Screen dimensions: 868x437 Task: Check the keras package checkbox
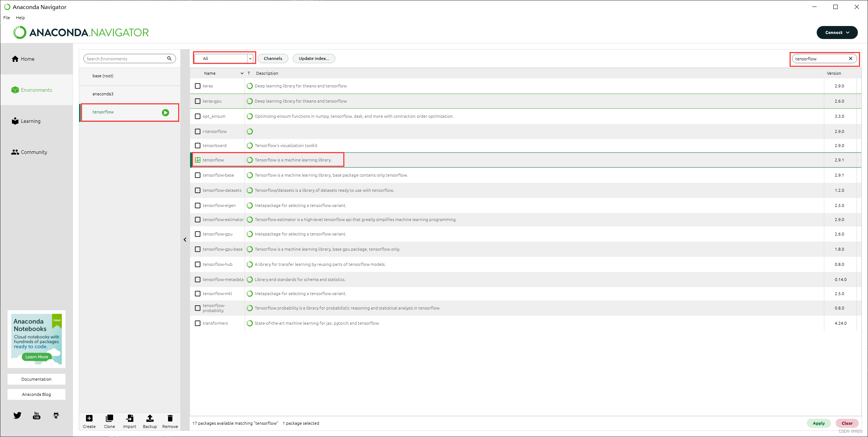pos(198,86)
